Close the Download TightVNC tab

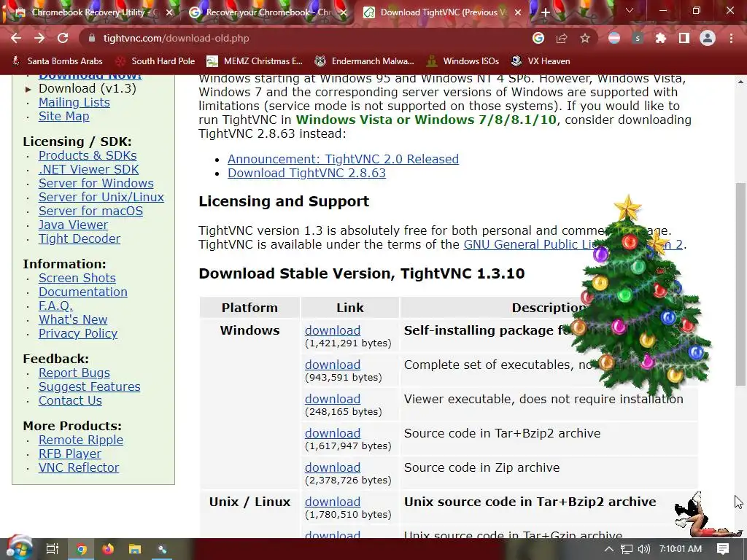click(518, 12)
